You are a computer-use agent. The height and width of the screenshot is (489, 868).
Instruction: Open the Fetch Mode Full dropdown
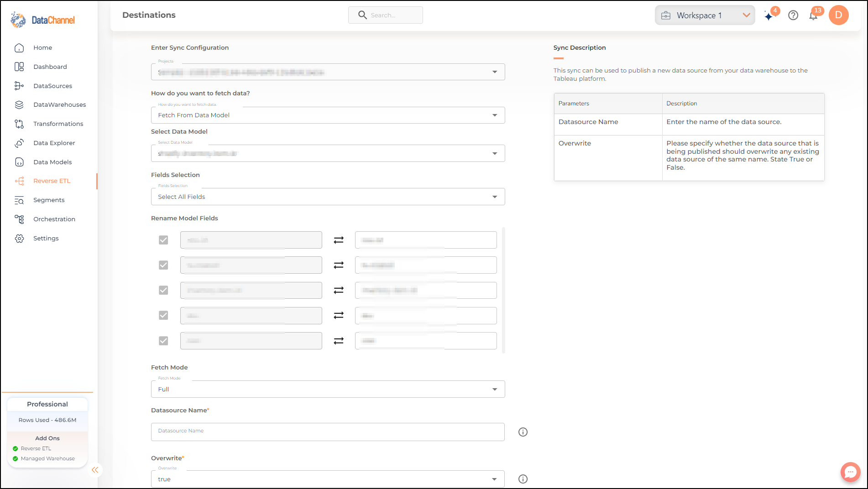(328, 389)
